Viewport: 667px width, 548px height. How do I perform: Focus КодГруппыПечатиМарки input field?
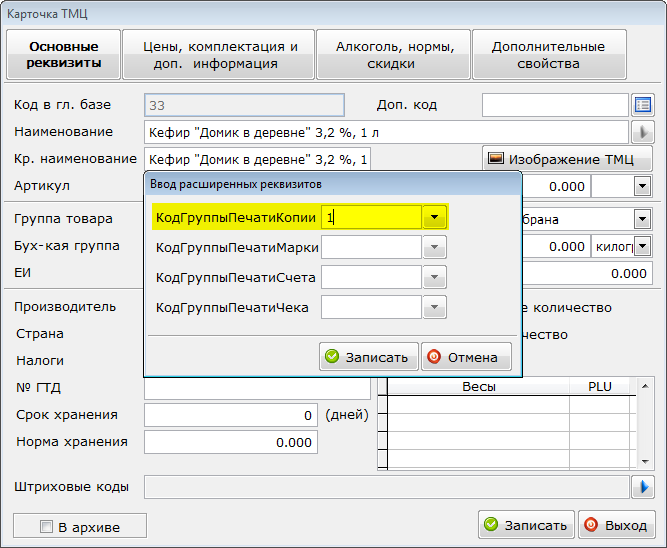click(371, 247)
